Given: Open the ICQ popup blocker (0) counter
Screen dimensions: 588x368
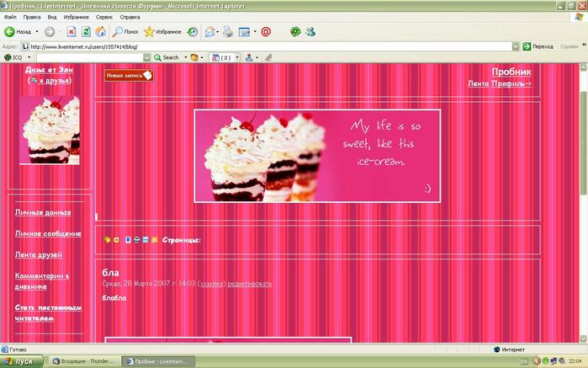Looking at the screenshot, I should [x=221, y=58].
